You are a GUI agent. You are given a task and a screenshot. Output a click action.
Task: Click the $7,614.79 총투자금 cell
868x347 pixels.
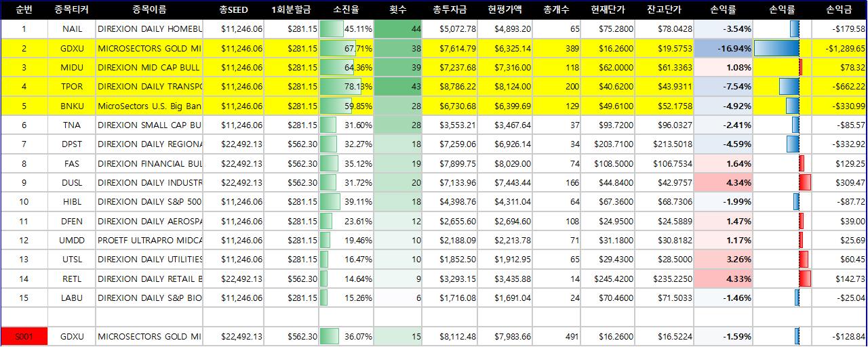click(x=450, y=49)
